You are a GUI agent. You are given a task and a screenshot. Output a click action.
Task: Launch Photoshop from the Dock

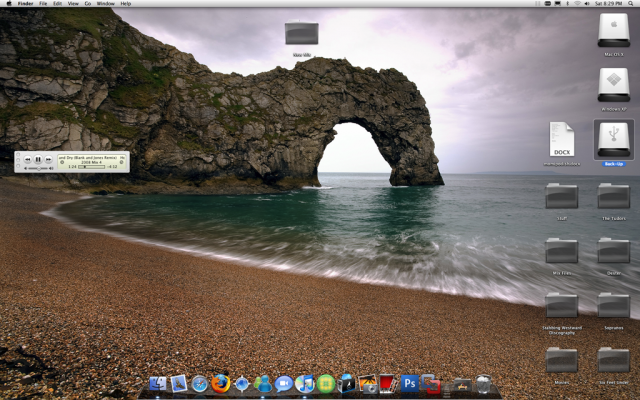pyautogui.click(x=409, y=384)
